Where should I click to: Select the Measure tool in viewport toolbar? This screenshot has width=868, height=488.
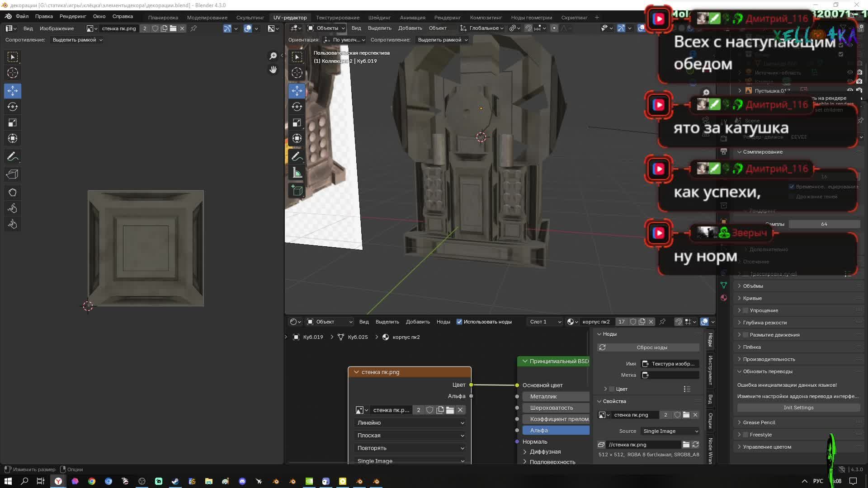pyautogui.click(x=297, y=173)
